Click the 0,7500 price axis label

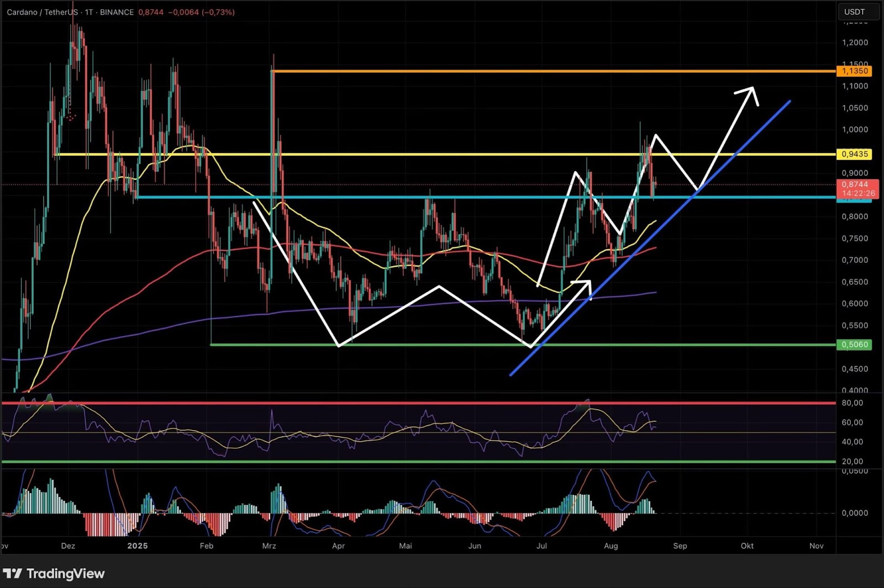(x=855, y=239)
